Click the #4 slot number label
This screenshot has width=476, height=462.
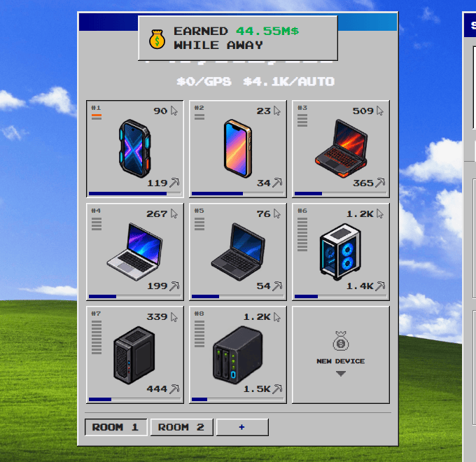[x=96, y=211]
